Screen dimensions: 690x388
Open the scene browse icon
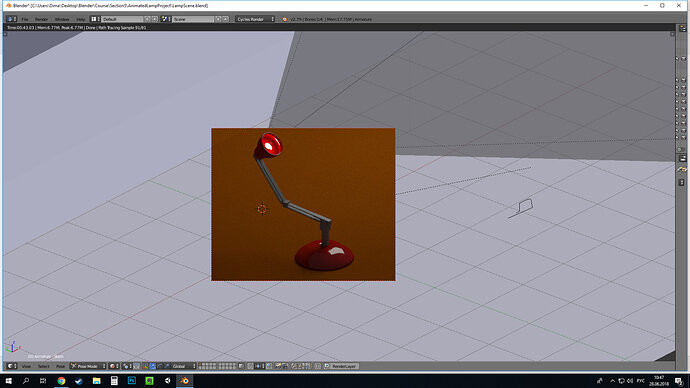166,19
